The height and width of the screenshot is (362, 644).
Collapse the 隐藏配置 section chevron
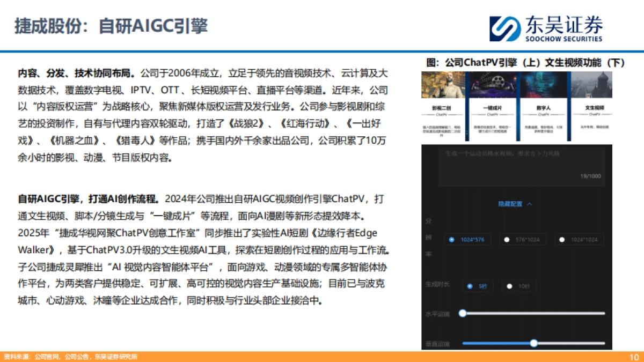pos(530,204)
